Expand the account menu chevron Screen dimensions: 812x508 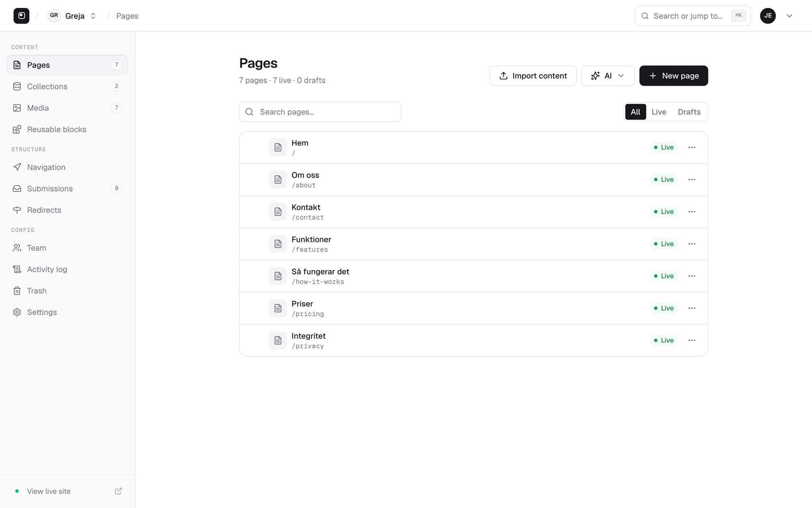pos(789,16)
